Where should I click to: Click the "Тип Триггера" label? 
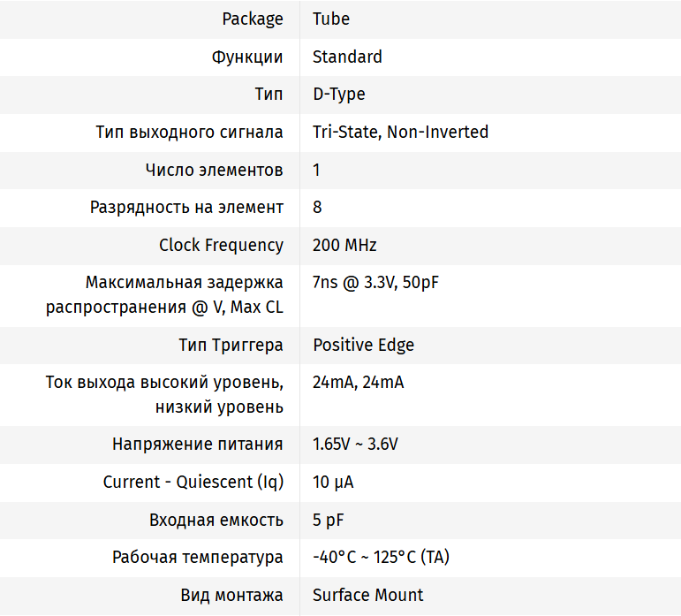[231, 346]
